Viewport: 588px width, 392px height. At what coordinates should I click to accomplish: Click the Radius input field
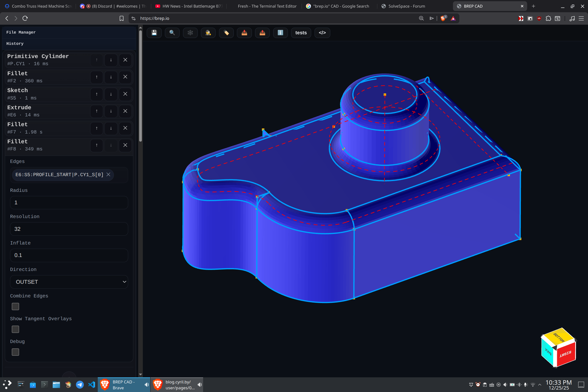[x=69, y=203]
